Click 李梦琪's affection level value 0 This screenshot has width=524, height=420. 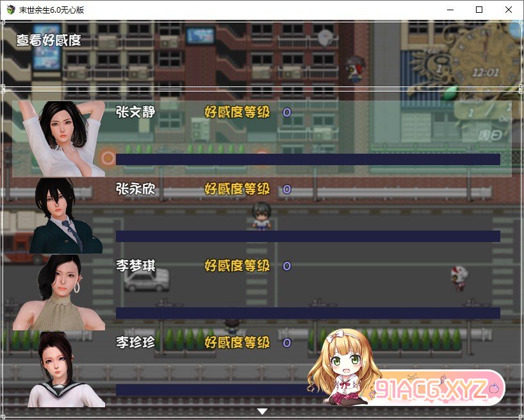click(287, 266)
